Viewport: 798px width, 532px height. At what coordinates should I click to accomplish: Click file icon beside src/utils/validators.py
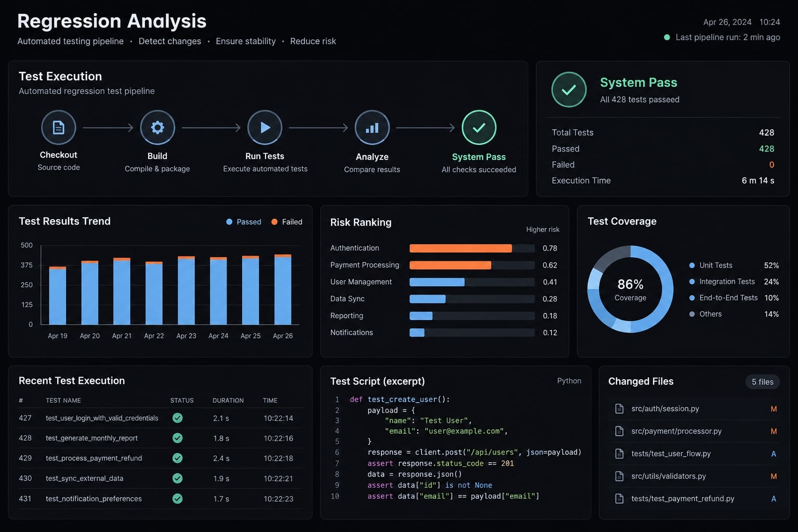(x=619, y=476)
